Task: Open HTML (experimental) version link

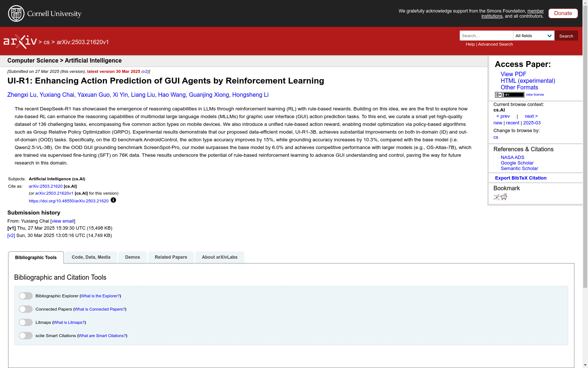Action: pyautogui.click(x=528, y=81)
